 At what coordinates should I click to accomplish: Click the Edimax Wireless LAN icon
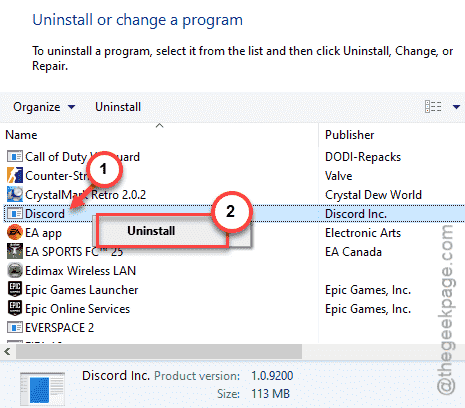click(15, 270)
